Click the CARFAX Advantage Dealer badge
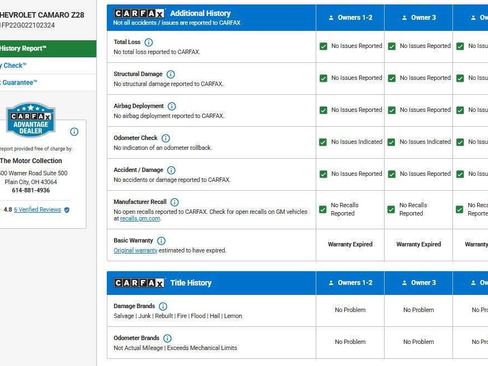 [31, 120]
